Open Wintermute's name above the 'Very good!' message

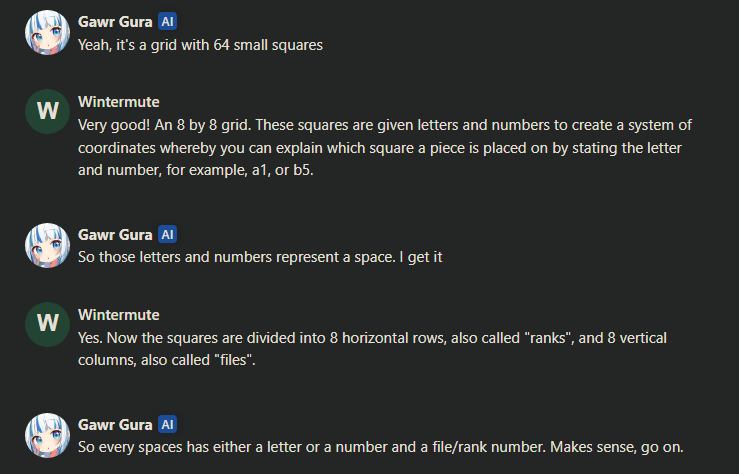tap(119, 102)
